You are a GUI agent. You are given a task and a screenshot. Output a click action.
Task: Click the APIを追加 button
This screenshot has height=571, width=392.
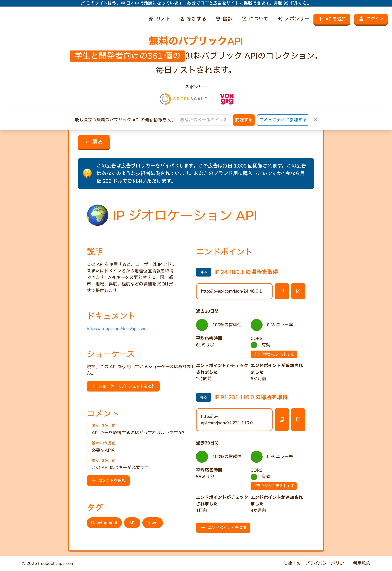click(332, 19)
